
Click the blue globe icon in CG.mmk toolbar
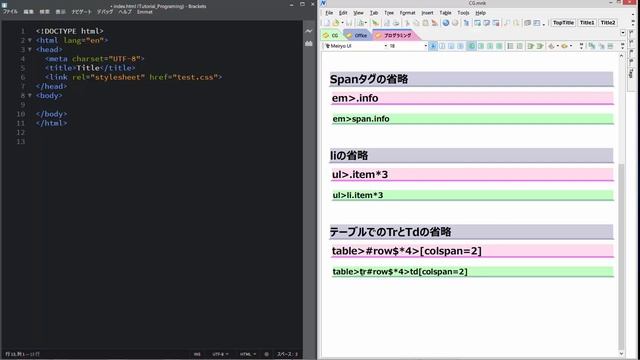tap(446, 23)
